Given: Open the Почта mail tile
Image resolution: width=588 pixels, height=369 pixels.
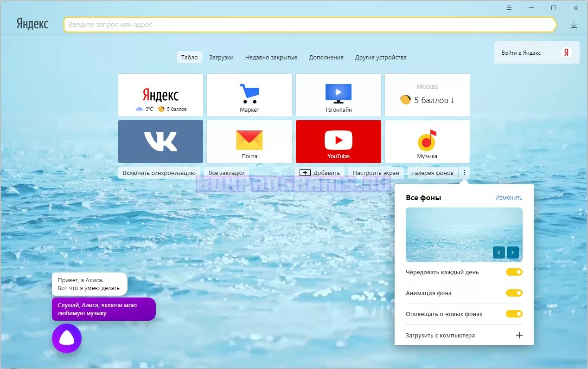Looking at the screenshot, I should point(249,142).
